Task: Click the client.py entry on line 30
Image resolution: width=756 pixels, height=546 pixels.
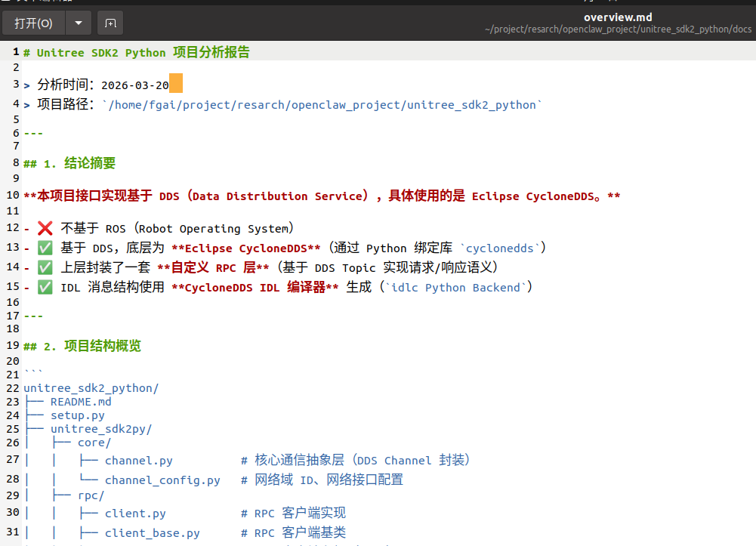Action: pyautogui.click(x=135, y=514)
